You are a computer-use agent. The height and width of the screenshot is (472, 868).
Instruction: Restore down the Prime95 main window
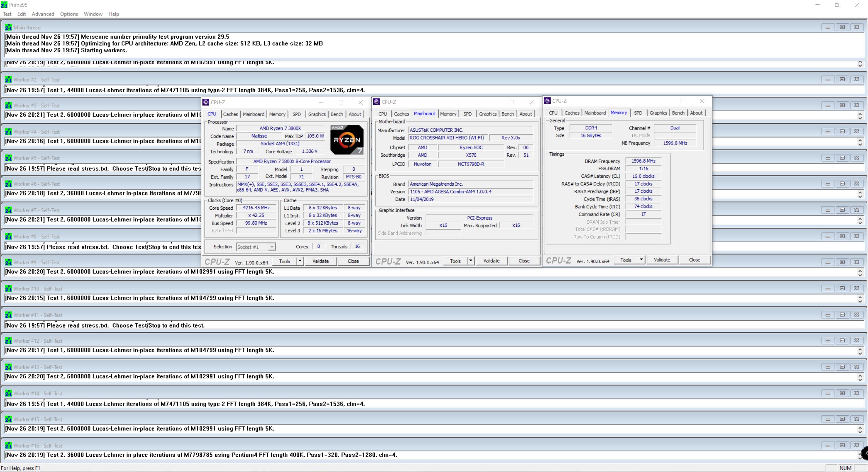[837, 5]
